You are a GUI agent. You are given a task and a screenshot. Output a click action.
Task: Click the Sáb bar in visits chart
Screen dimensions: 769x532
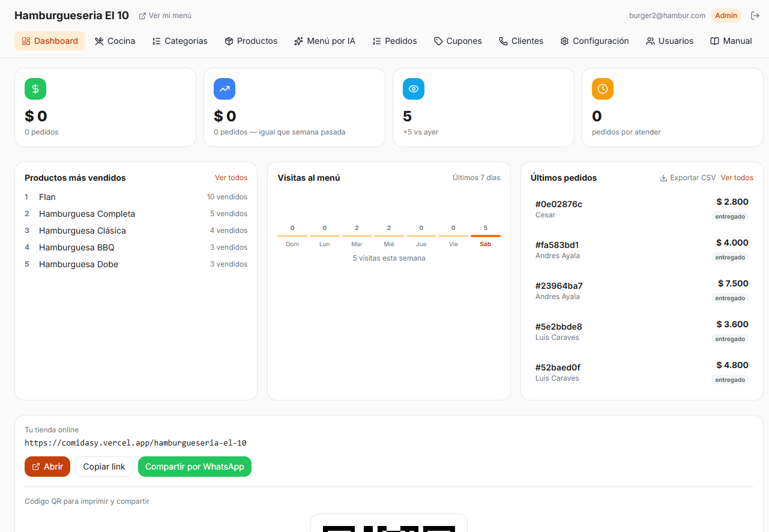(486, 236)
